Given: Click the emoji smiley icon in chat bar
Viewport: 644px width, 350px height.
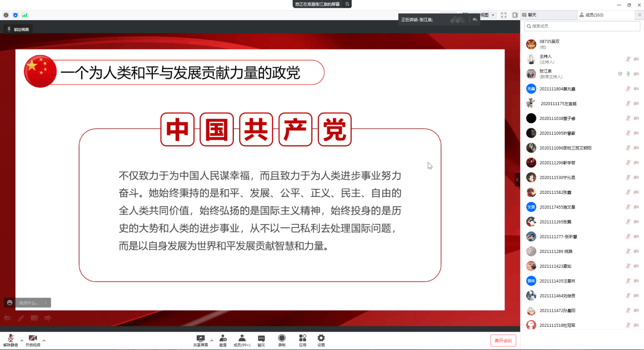Looking at the screenshot, I should [10, 303].
